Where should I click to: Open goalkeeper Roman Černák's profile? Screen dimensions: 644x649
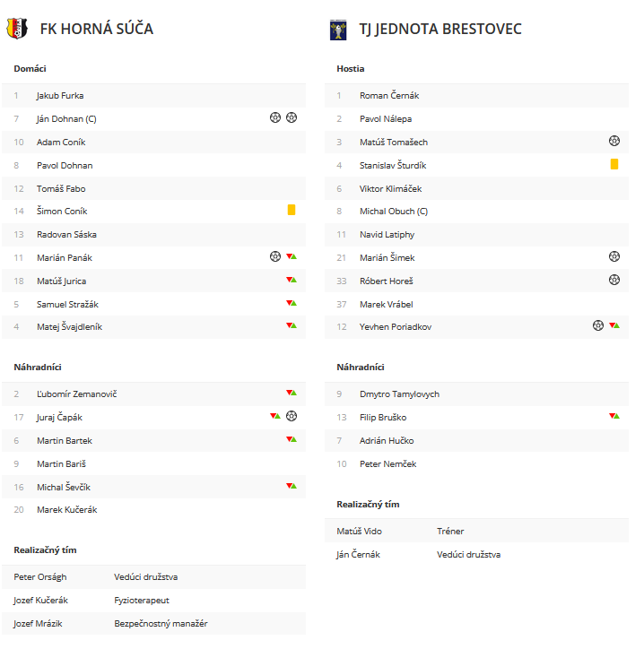pyautogui.click(x=389, y=96)
